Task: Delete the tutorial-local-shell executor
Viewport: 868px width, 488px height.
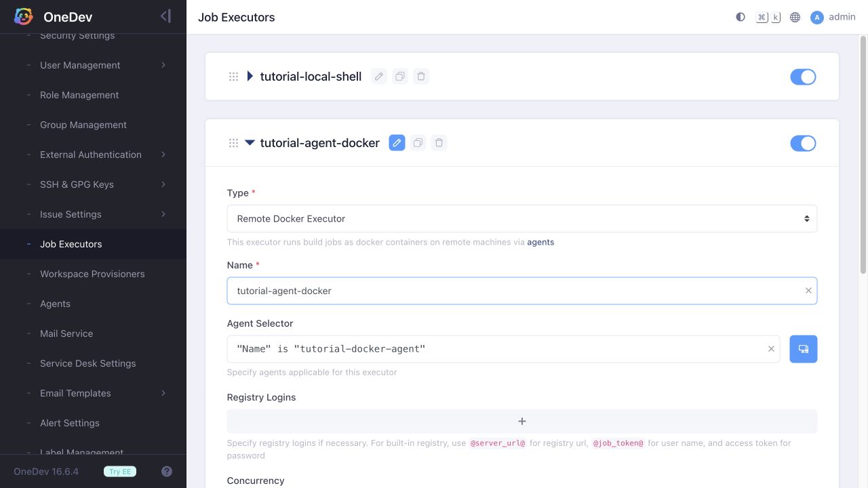Action: pos(421,77)
